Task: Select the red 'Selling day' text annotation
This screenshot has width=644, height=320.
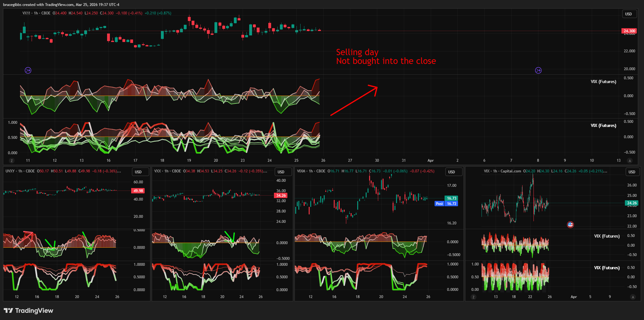Action: pyautogui.click(x=385, y=56)
